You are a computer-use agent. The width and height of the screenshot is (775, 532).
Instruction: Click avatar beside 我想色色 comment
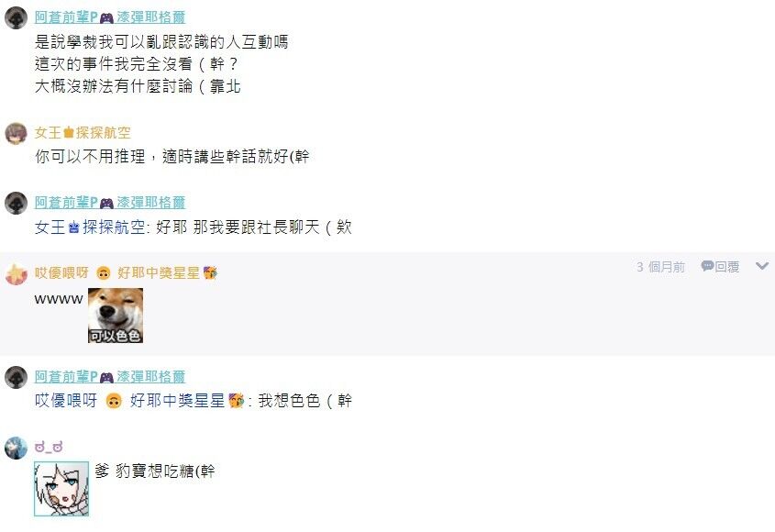(16, 377)
